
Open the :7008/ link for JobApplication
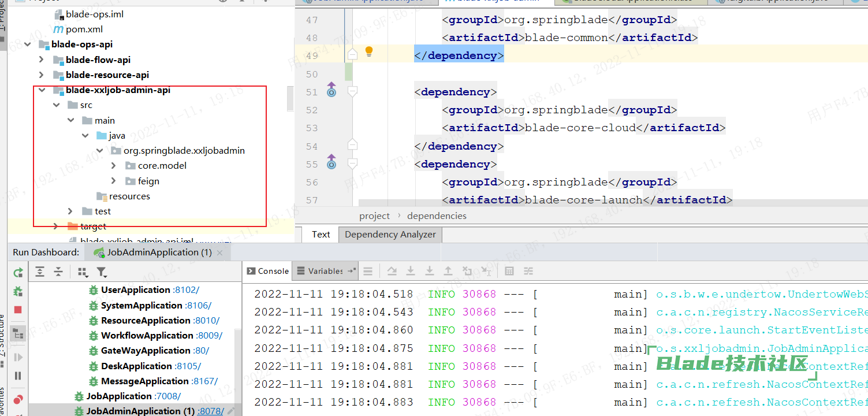click(x=167, y=396)
